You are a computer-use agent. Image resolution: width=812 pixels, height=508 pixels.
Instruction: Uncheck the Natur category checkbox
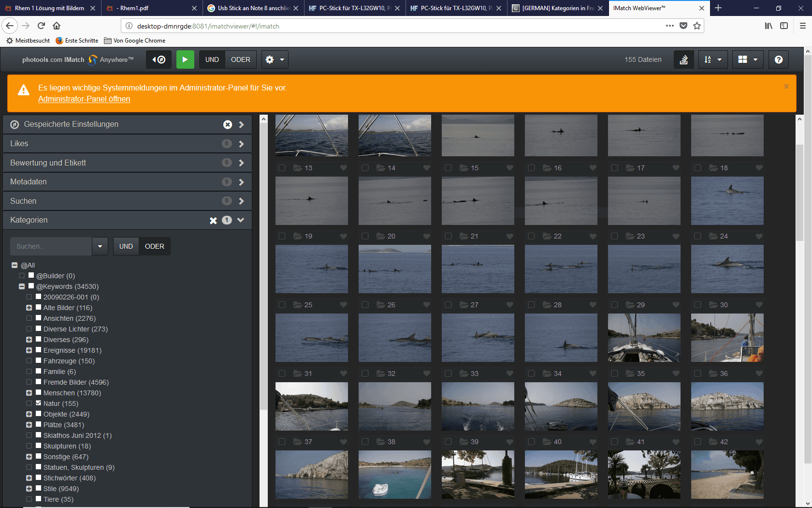pos(39,403)
